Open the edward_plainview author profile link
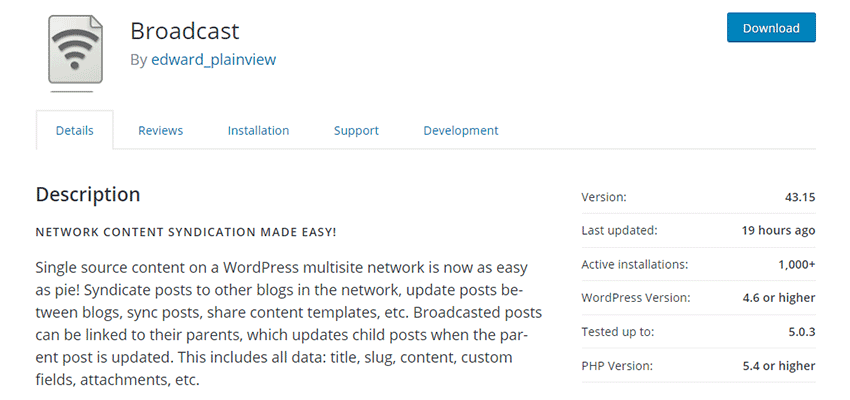Screen dimensions: 850x400 (213, 59)
